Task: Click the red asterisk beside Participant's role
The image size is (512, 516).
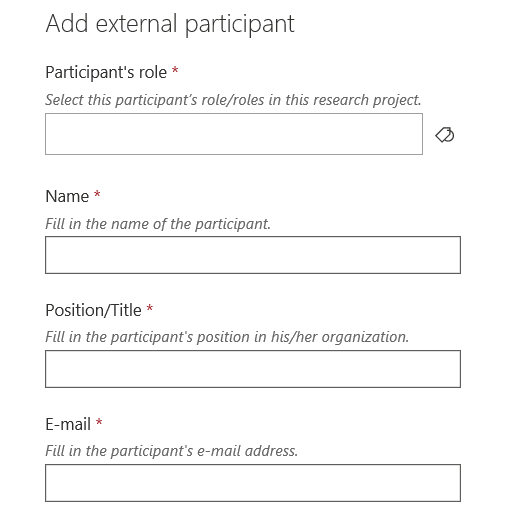Action: (x=175, y=70)
